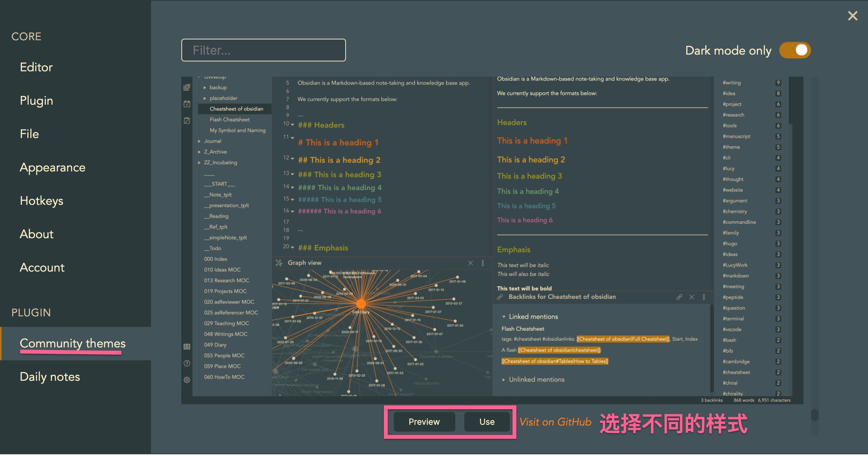Click the Backlinks pane link toggle icon
Screen dimensions: 868x457
679,297
